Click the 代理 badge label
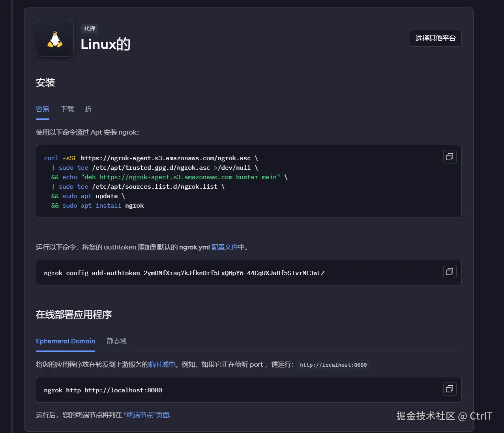The height and width of the screenshot is (433, 504). pyautogui.click(x=90, y=29)
